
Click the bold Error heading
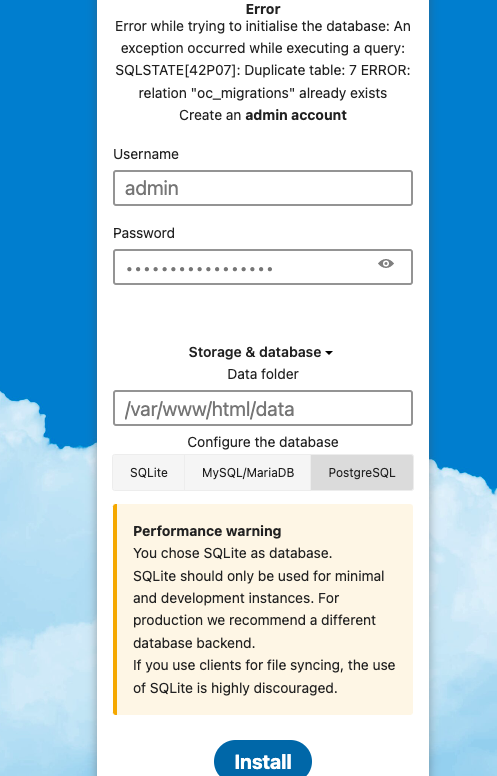pyautogui.click(x=263, y=9)
